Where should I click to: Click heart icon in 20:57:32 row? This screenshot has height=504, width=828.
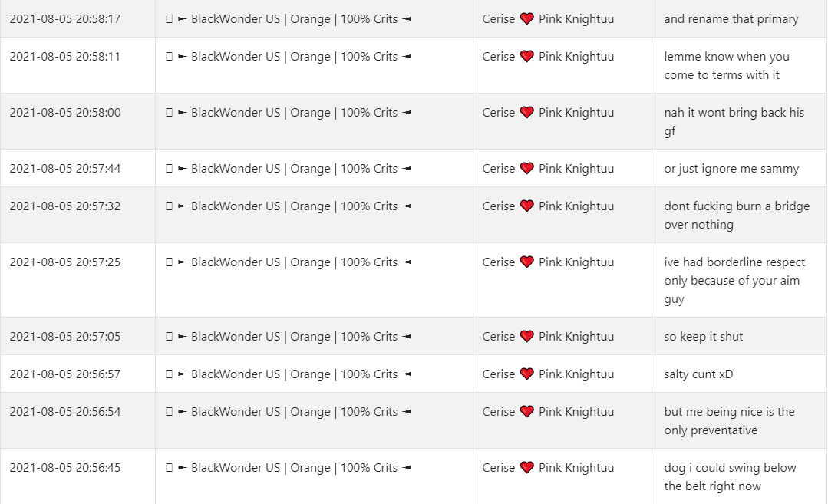tap(526, 206)
